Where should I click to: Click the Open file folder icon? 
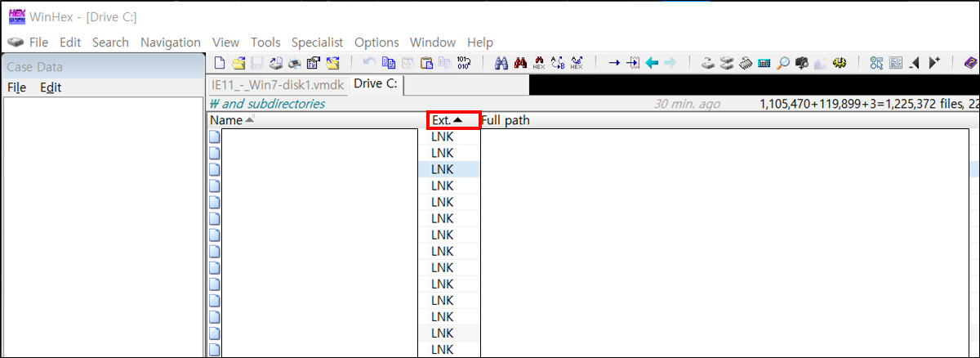pos(238,62)
